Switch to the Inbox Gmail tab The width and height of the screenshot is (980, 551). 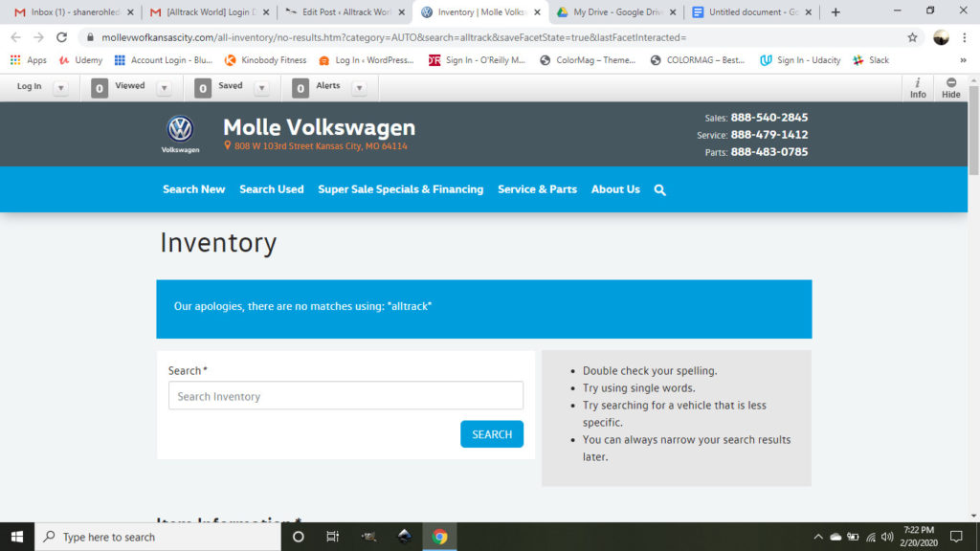tap(74, 11)
